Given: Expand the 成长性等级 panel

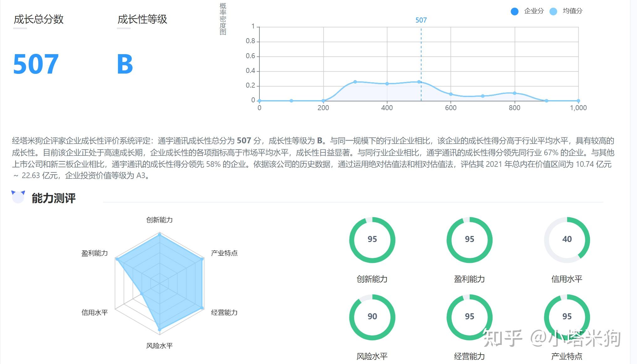Looking at the screenshot, I should [143, 19].
